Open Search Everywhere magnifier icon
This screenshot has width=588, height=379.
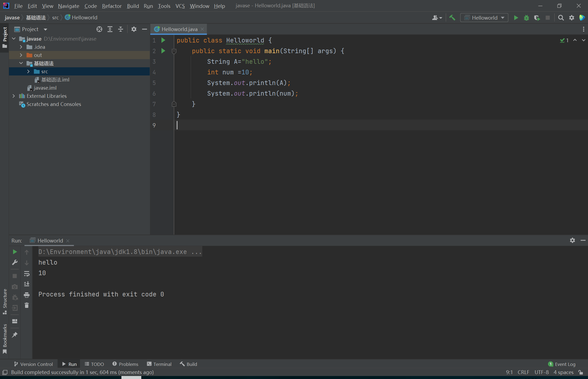click(561, 18)
